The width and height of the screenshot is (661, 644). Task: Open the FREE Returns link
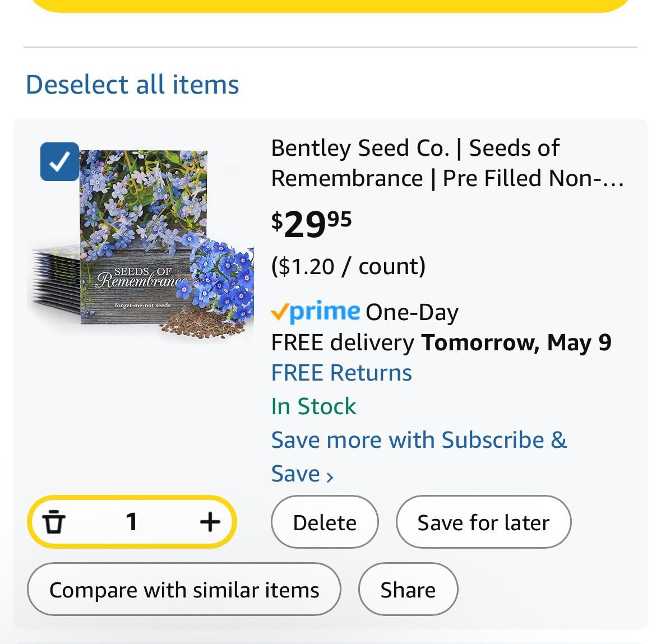coord(341,373)
